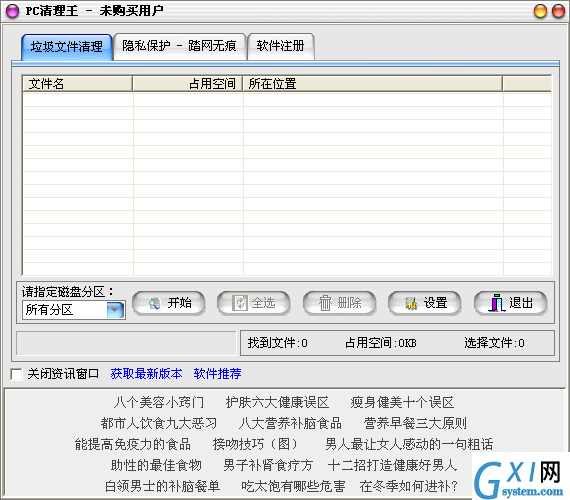Toggle the 关闭资讯窗口 checkbox

tap(16, 374)
